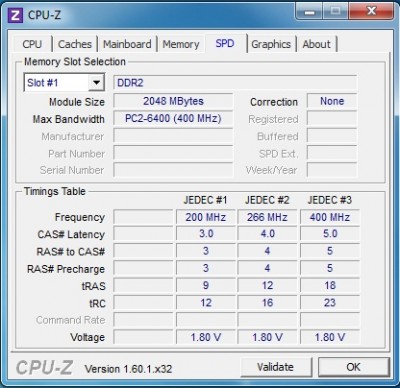View the About tab
The width and height of the screenshot is (400, 388).
point(316,44)
